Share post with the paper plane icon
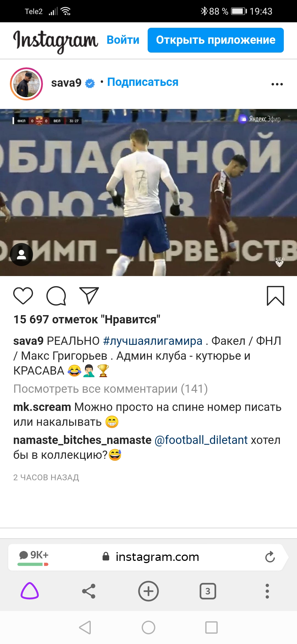The height and width of the screenshot is (644, 297). pyautogui.click(x=89, y=296)
